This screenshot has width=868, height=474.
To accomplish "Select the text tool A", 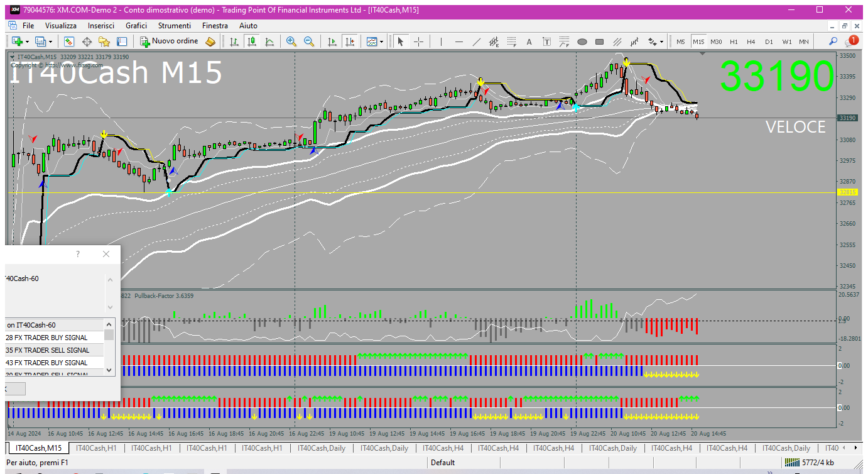I will click(x=529, y=41).
